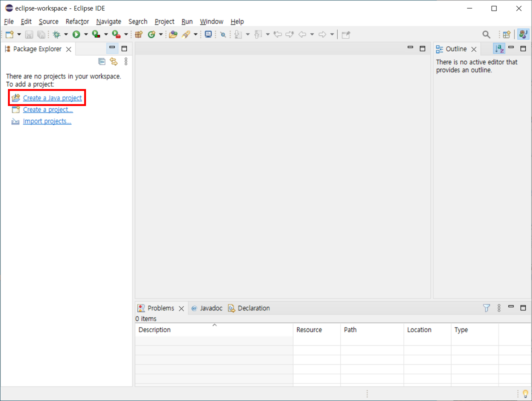The width and height of the screenshot is (532, 401).
Task: Open the Coverage dropdown arrow
Action: 106,35
